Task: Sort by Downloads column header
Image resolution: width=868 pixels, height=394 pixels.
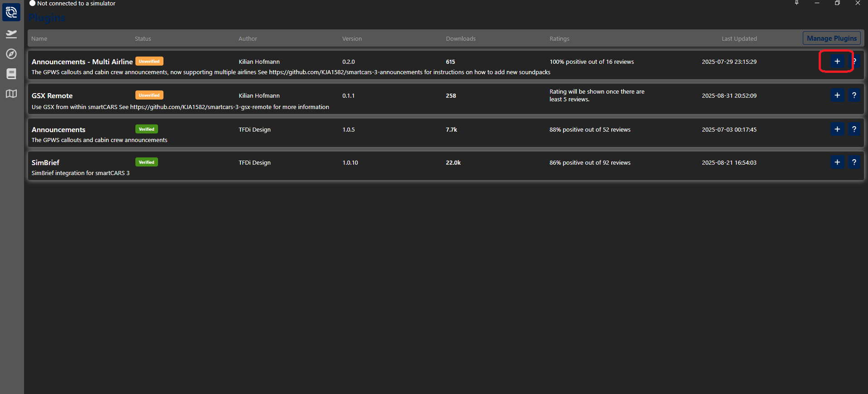Action: [460, 39]
